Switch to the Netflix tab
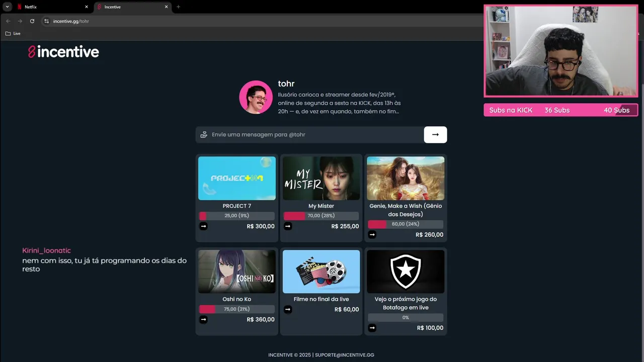644x362 pixels. coord(52,7)
